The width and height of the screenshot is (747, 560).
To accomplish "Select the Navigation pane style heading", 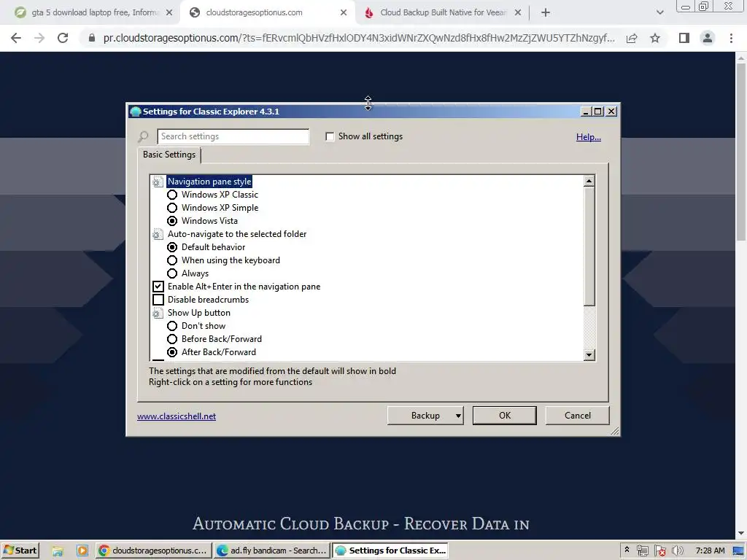I will pos(209,182).
